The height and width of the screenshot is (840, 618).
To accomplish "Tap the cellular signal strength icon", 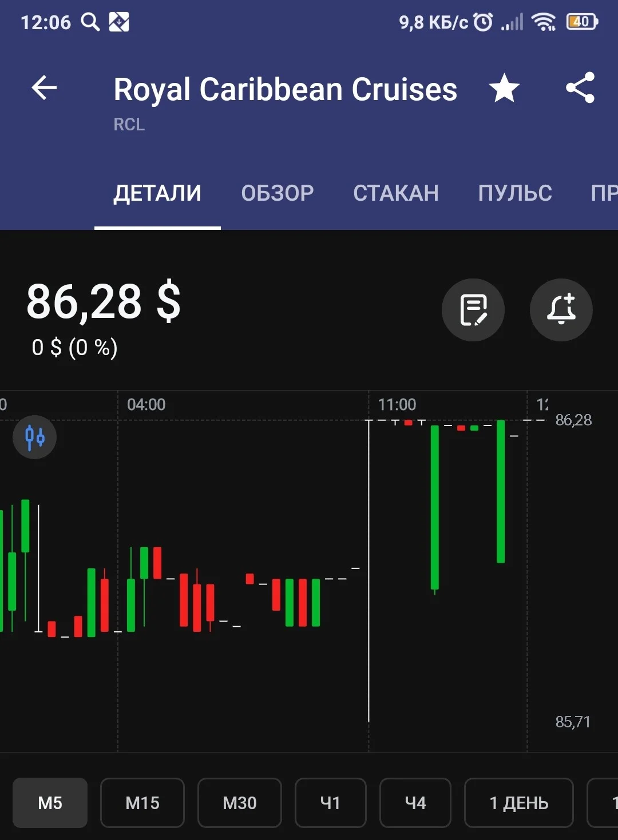I will [512, 22].
